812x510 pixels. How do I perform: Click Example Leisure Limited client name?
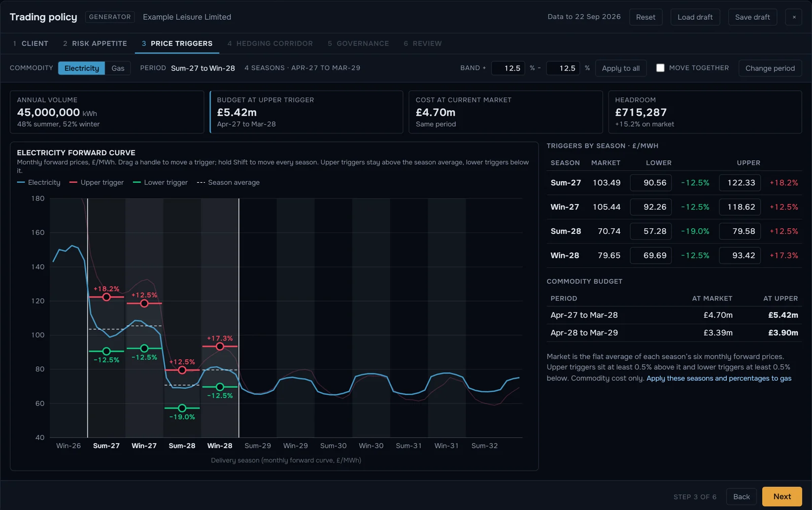click(x=187, y=17)
